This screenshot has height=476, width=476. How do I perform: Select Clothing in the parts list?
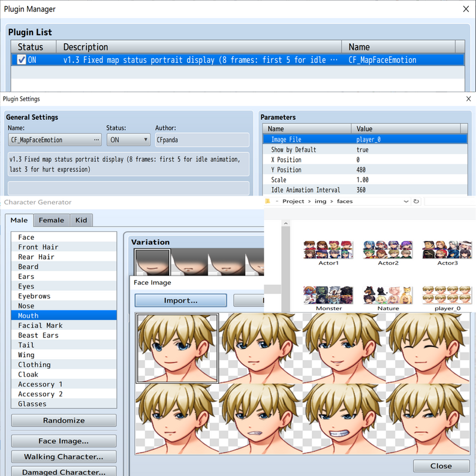click(64, 364)
